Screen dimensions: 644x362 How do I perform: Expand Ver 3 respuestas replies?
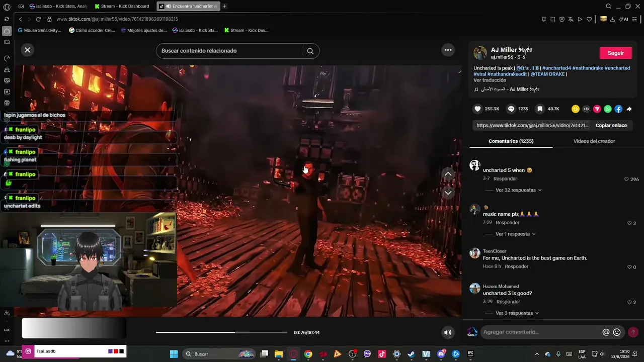517,313
